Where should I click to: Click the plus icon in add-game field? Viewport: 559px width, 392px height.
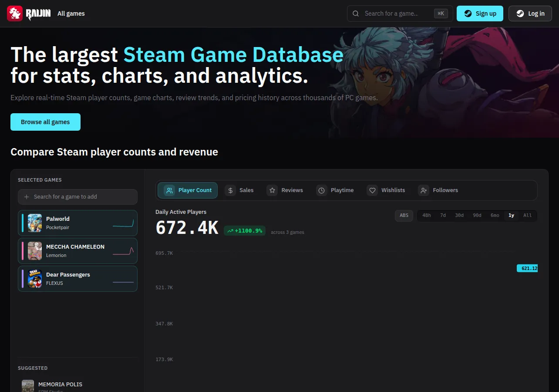[x=27, y=197]
